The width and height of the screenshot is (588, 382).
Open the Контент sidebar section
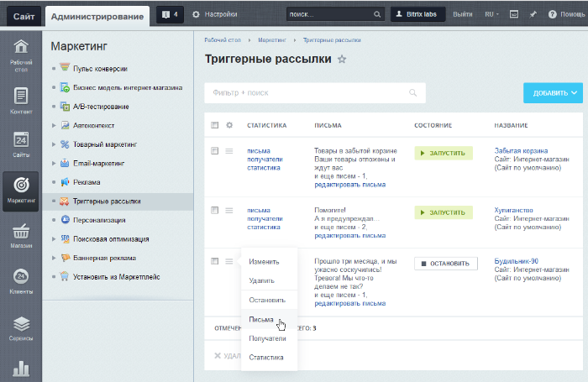[x=21, y=101]
